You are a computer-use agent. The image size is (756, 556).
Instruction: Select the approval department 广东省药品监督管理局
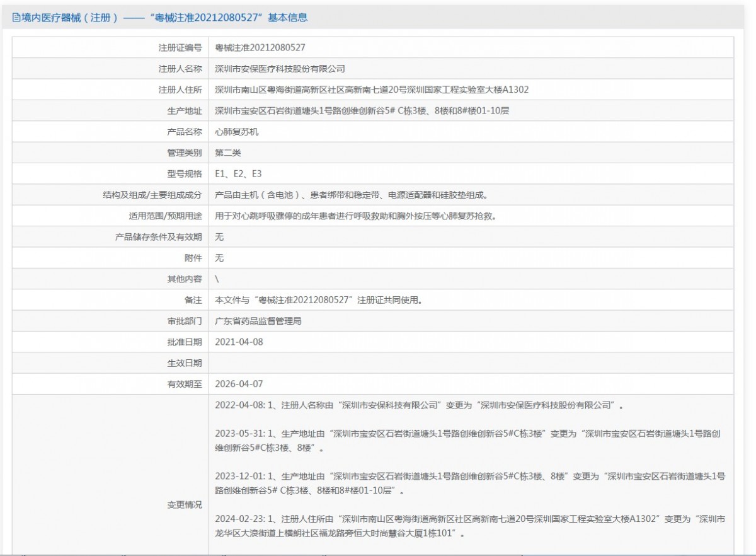point(258,321)
